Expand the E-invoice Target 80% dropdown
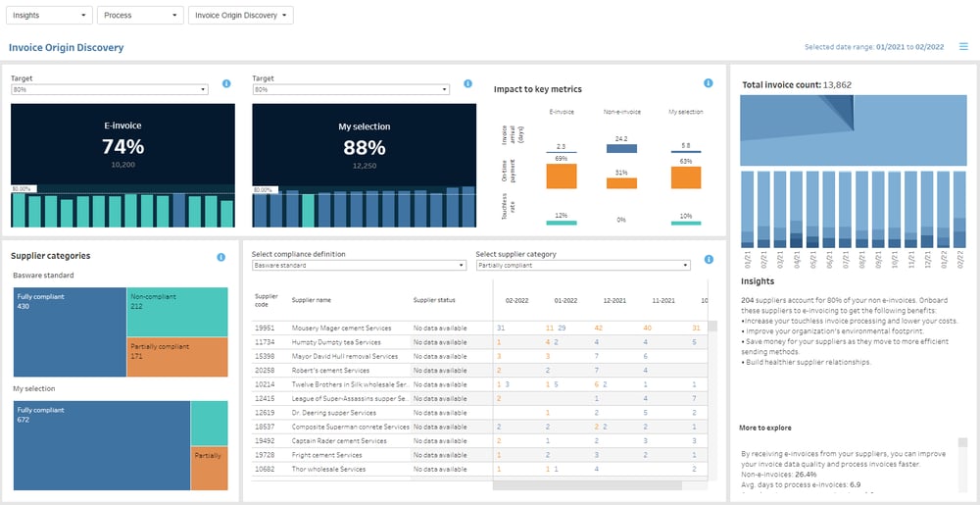 coord(110,90)
